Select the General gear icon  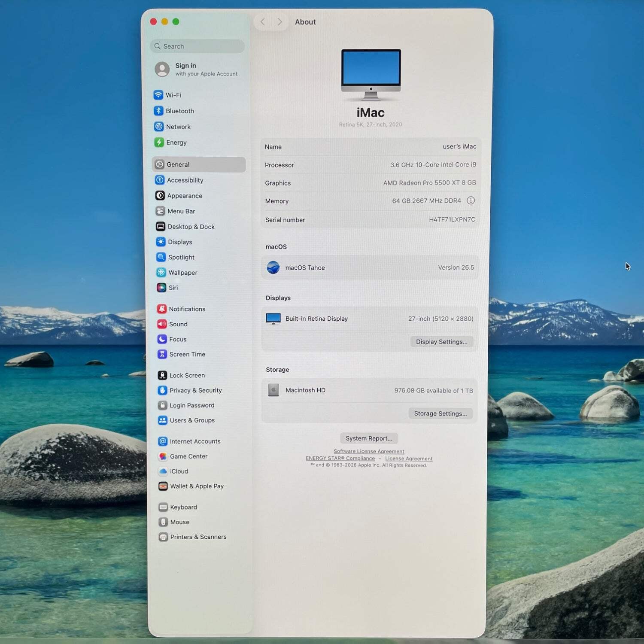(160, 164)
